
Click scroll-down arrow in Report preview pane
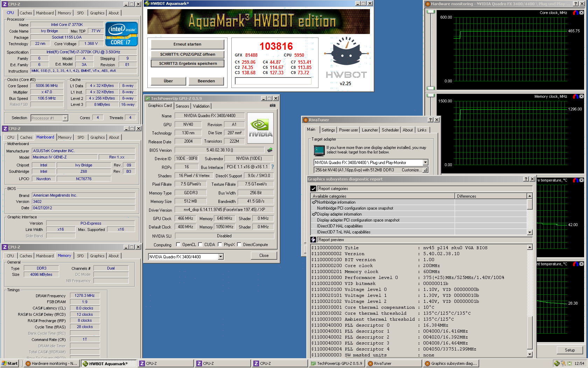[x=530, y=354]
